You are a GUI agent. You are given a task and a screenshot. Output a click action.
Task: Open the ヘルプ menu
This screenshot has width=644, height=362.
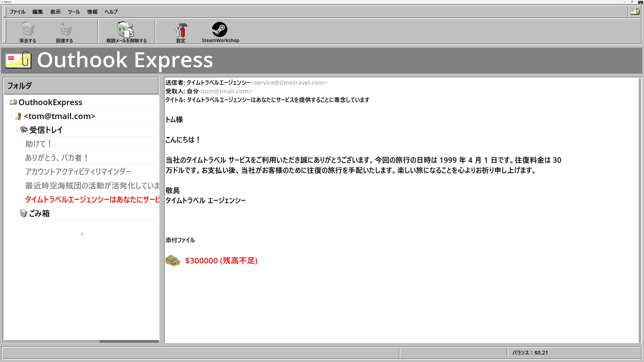pyautogui.click(x=111, y=12)
